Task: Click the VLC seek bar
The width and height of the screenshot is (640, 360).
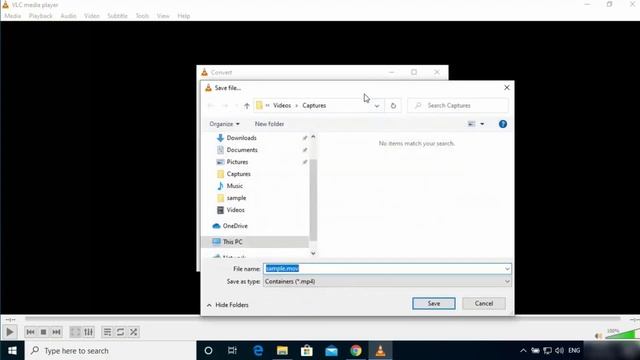Action: (x=322, y=318)
